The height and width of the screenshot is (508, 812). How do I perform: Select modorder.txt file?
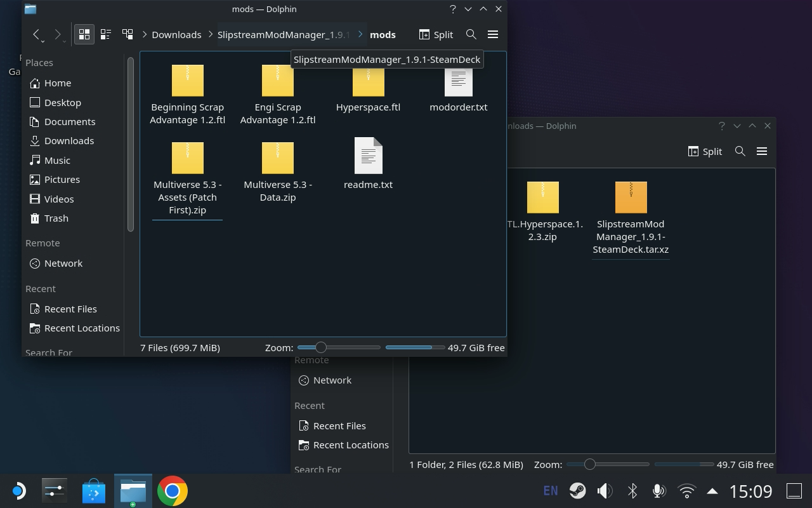(x=459, y=89)
